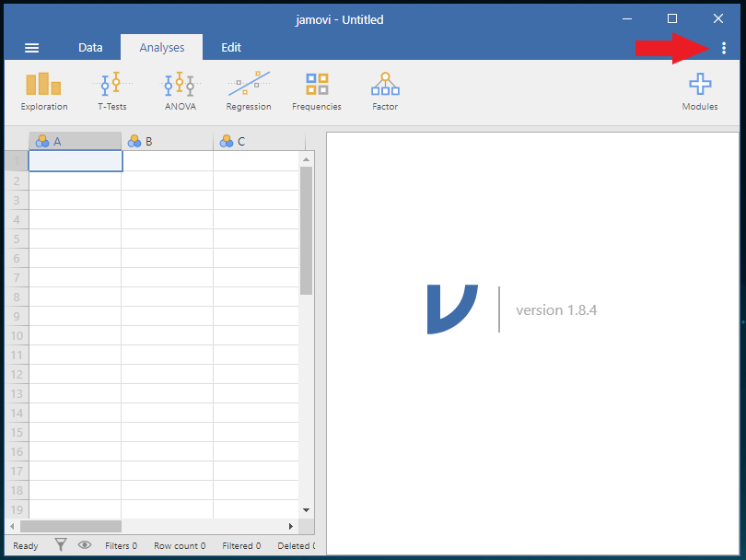Open the Factor analysis menu

point(385,92)
